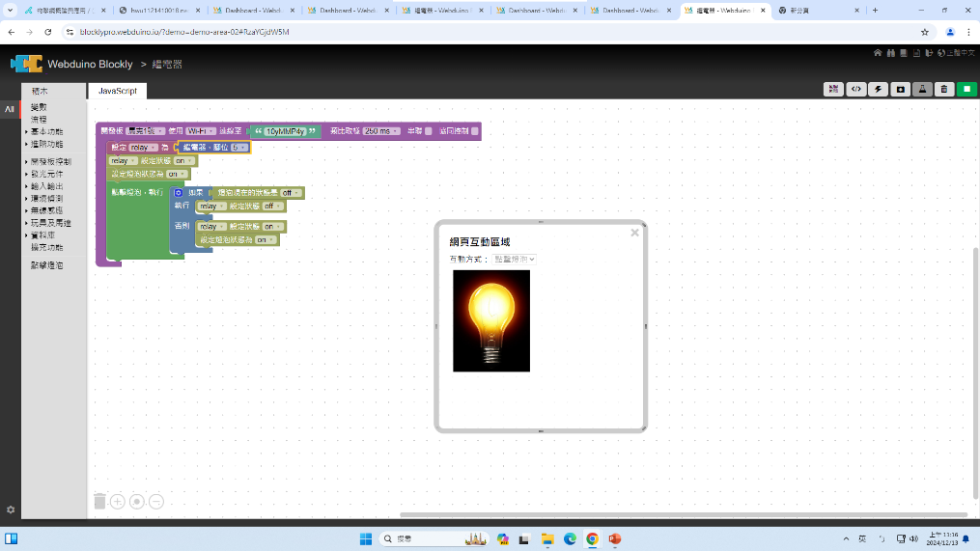Open the 250 ms sampling rate dropdown
Image resolution: width=980 pixels, height=551 pixels.
coord(381,131)
